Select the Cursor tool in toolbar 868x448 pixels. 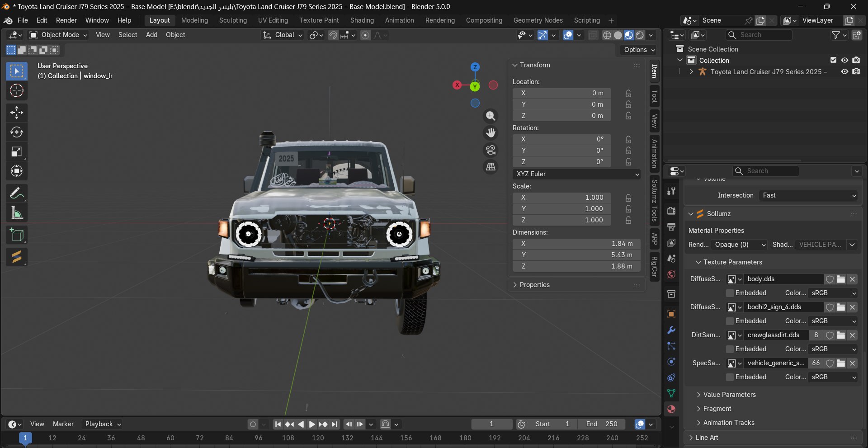[x=17, y=91]
